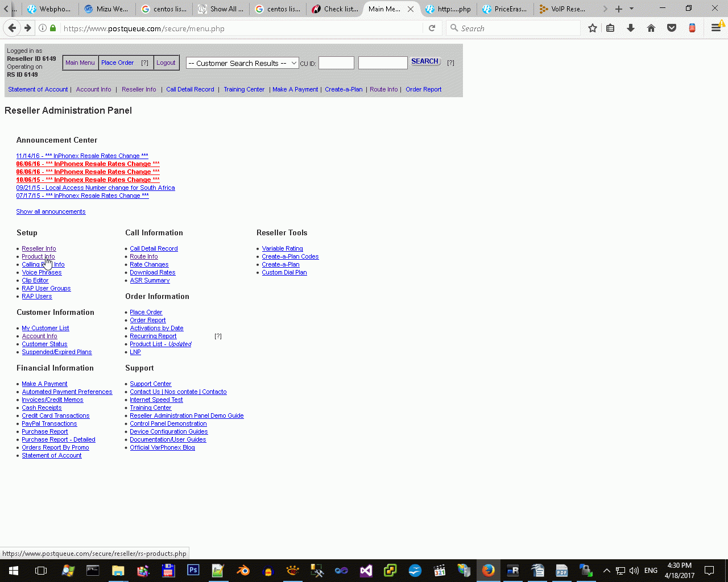Viewport: 728px width, 582px height.
Task: Click the ENG language indicator in tray
Action: (x=651, y=571)
